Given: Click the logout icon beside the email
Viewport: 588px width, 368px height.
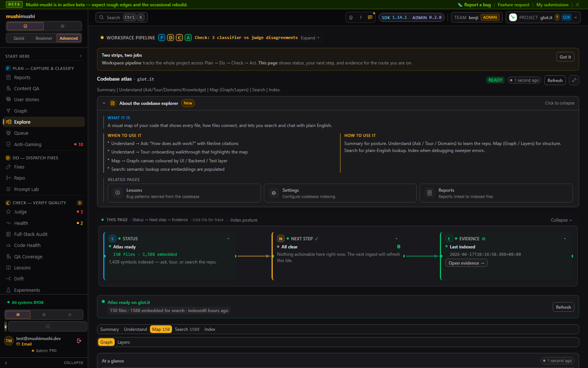Looking at the screenshot, I should click(x=79, y=341).
